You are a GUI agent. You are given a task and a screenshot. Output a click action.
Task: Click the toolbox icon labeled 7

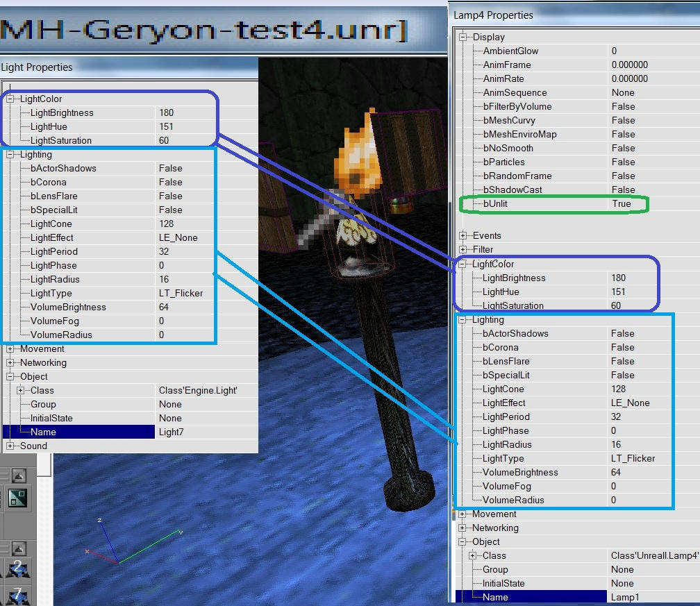18,596
